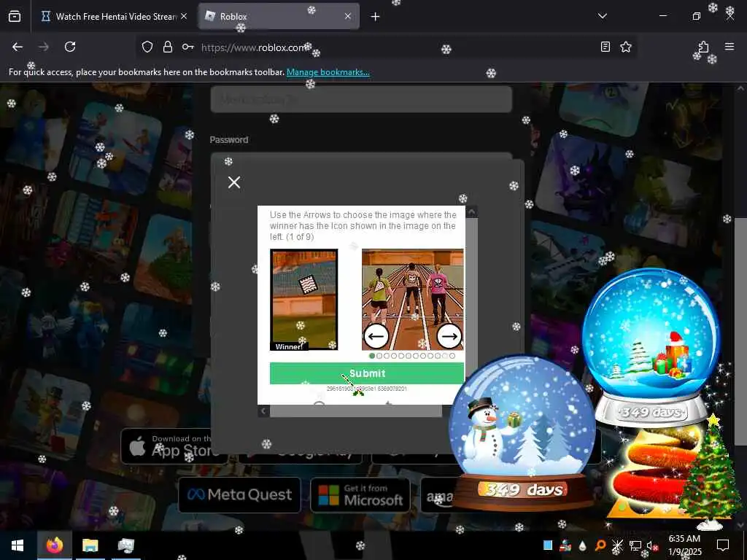Image resolution: width=747 pixels, height=560 pixels.
Task: Click the water droplet tray icon
Action: point(582,545)
